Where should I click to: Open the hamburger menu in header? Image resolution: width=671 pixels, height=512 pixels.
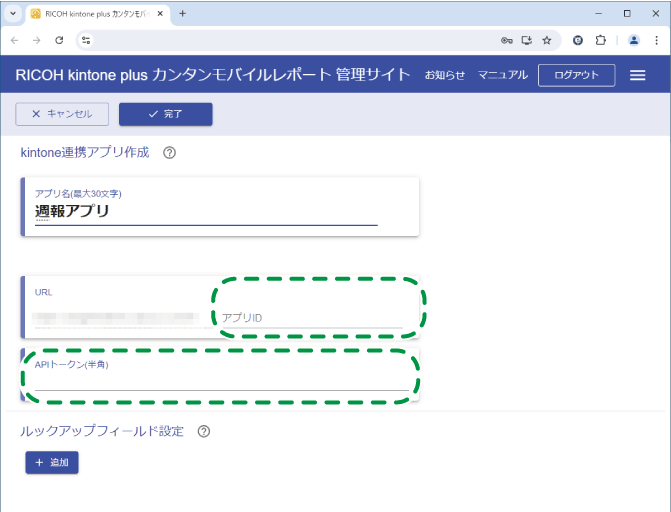[x=637, y=75]
